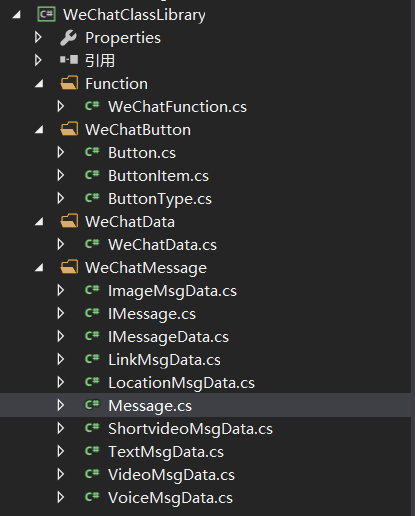
Task: Click C# icon beside WeChatData.cs
Action: [x=92, y=244]
